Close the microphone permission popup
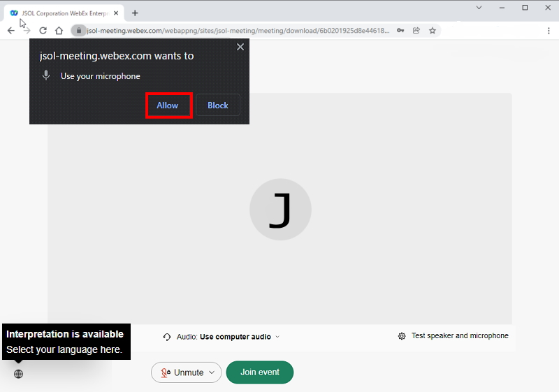559x392 pixels. (x=240, y=47)
